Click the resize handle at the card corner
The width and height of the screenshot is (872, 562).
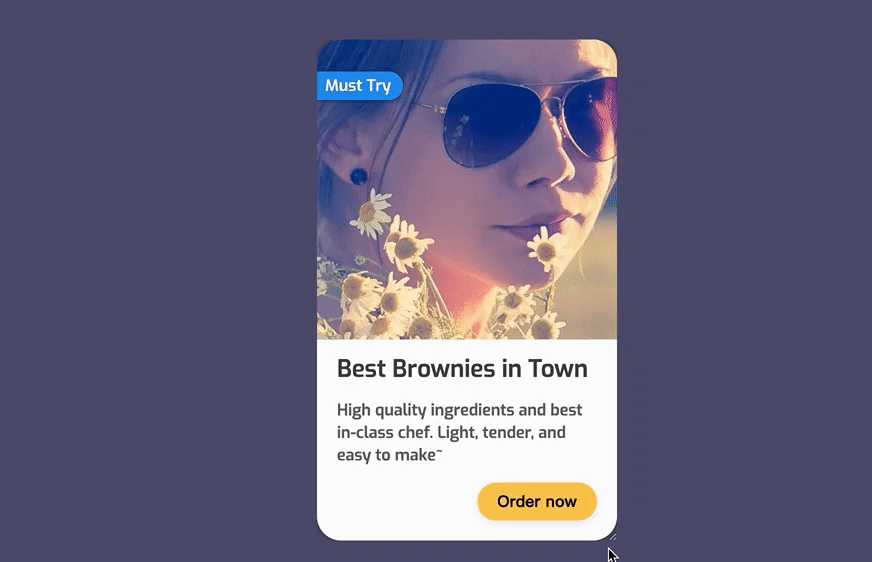click(612, 536)
